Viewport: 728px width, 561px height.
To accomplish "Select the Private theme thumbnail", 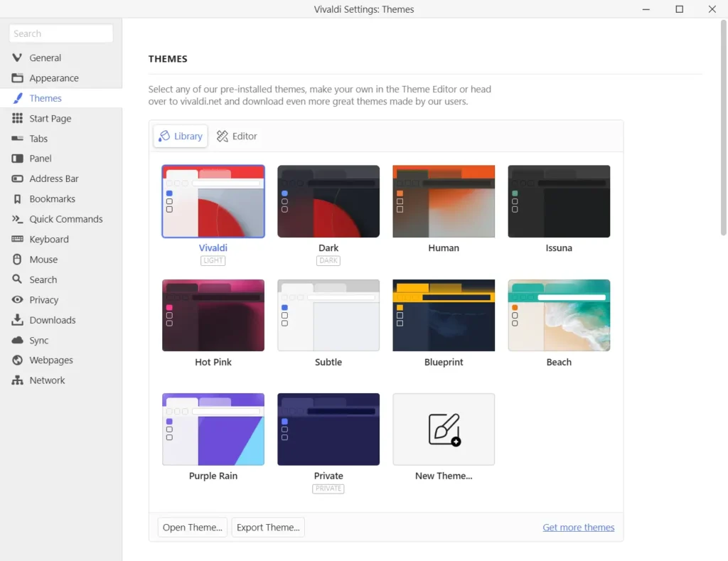I will click(328, 429).
